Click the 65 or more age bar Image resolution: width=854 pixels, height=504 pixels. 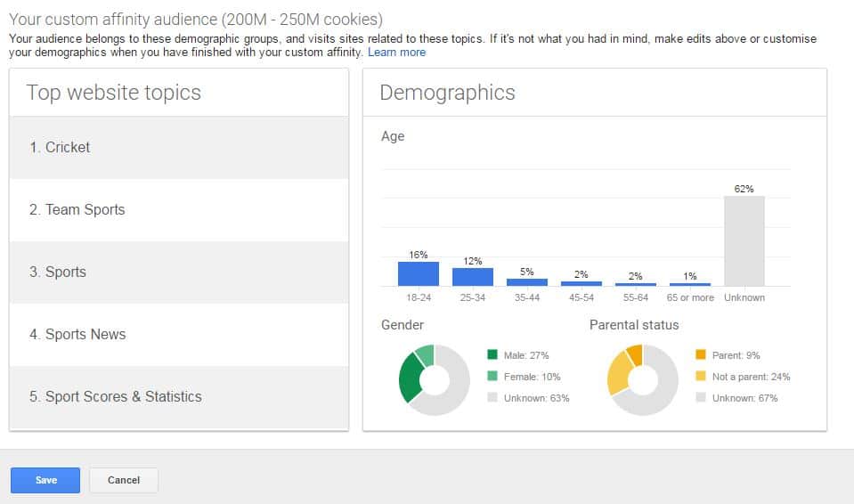pos(690,284)
